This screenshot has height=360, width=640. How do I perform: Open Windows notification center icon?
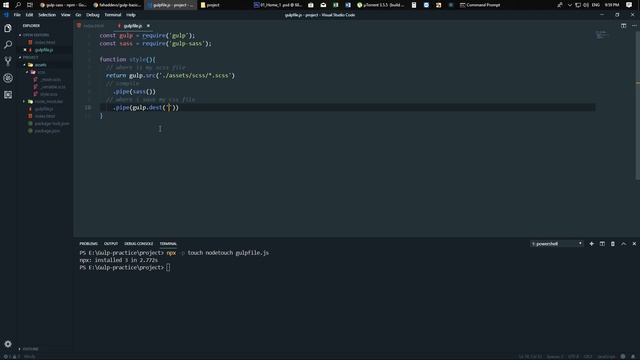629,5
